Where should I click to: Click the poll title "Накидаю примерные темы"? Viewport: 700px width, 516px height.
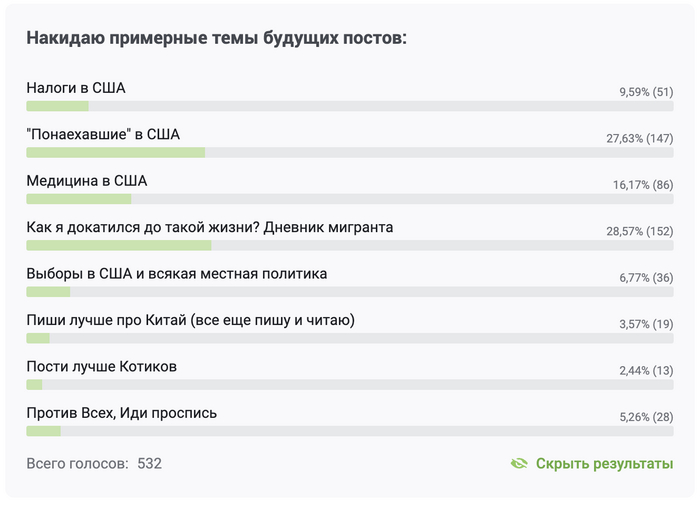click(216, 39)
